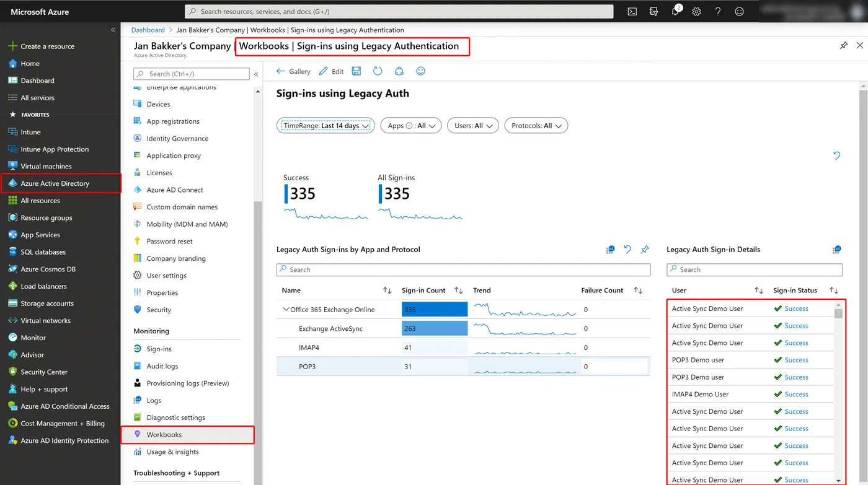Focus the Legacy Auth Sign-ins grid search box
The width and height of the screenshot is (868, 485).
coord(464,270)
